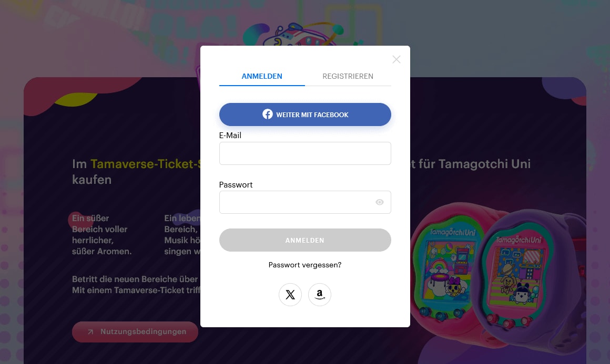610x364 pixels.
Task: Toggle password visibility eye icon
Action: click(x=379, y=202)
